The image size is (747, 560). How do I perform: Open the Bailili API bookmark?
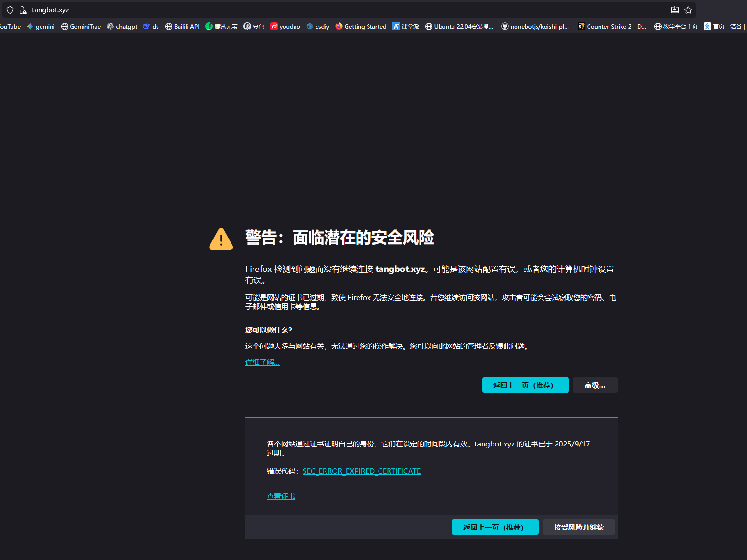tap(182, 27)
